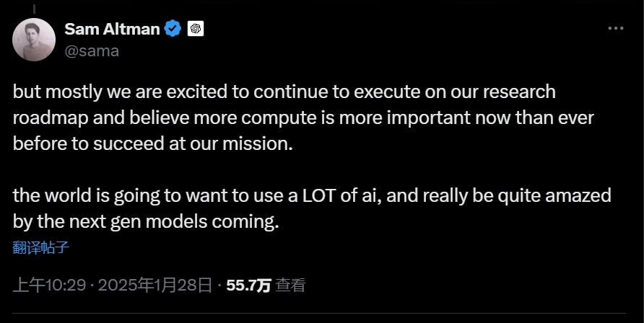Click the words "the world is going"

click(72, 195)
